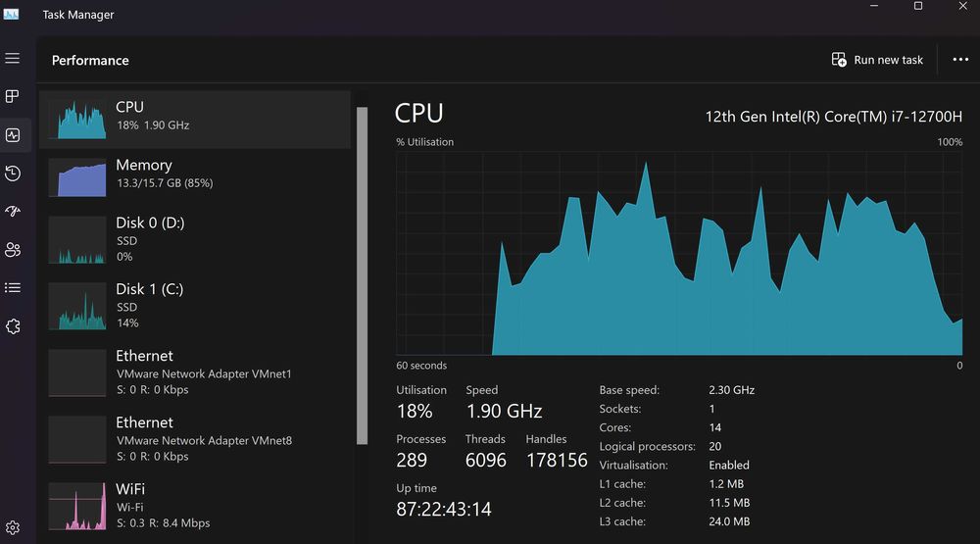Click the Virtualisation Enabled value

tap(729, 466)
